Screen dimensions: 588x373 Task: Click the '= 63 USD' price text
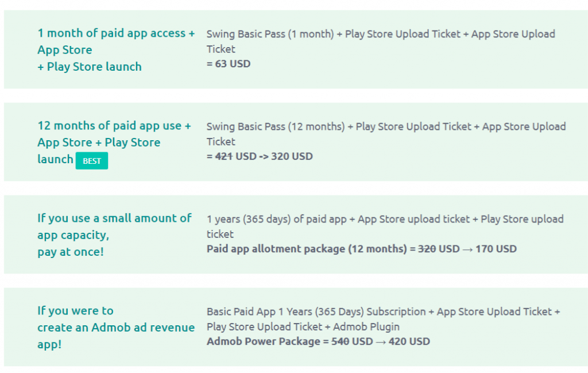pyautogui.click(x=229, y=64)
